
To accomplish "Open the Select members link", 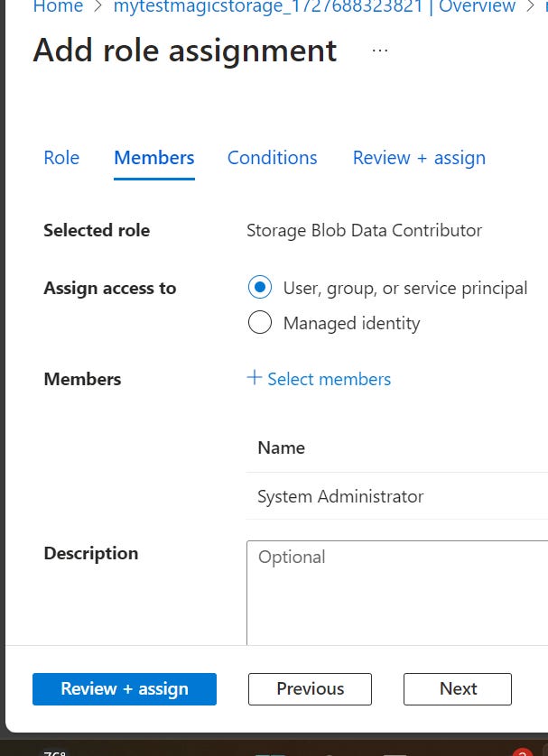I will (x=329, y=380).
